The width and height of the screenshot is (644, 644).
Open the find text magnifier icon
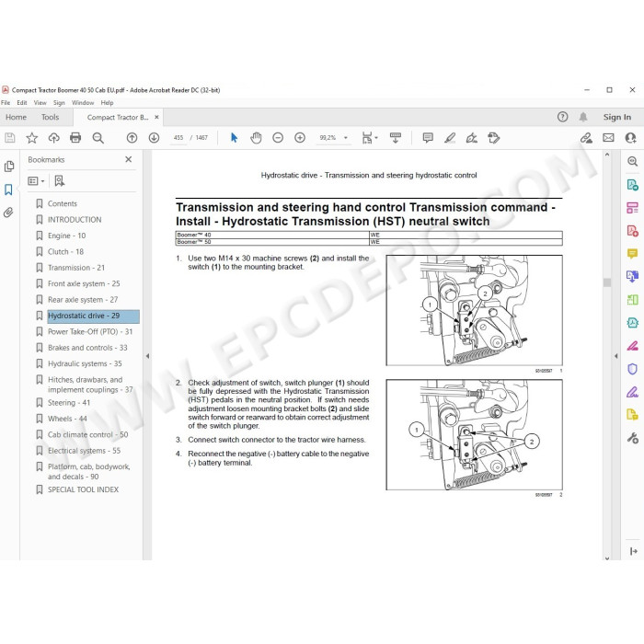[x=98, y=138]
